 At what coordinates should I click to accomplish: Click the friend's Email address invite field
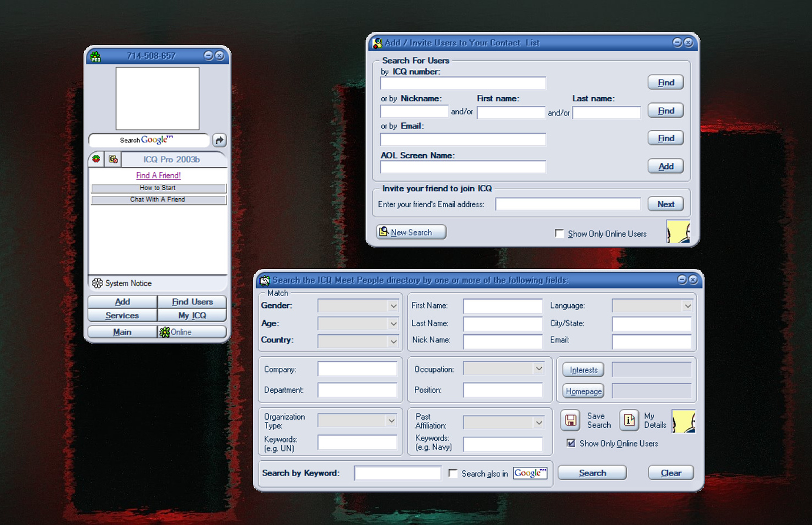point(568,204)
